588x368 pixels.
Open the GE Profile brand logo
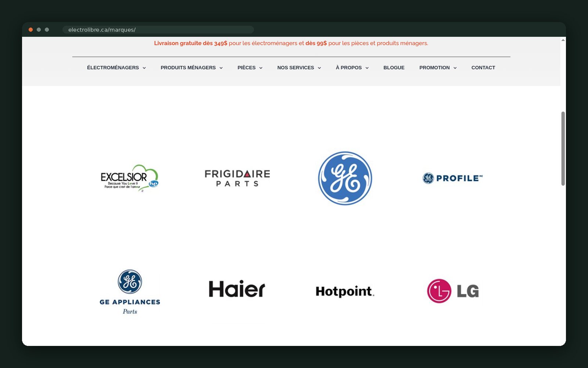(453, 178)
